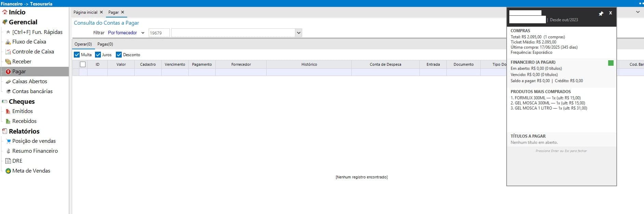644x214 pixels.
Task: Open Controle de Caixa in sidebar
Action: point(33,52)
